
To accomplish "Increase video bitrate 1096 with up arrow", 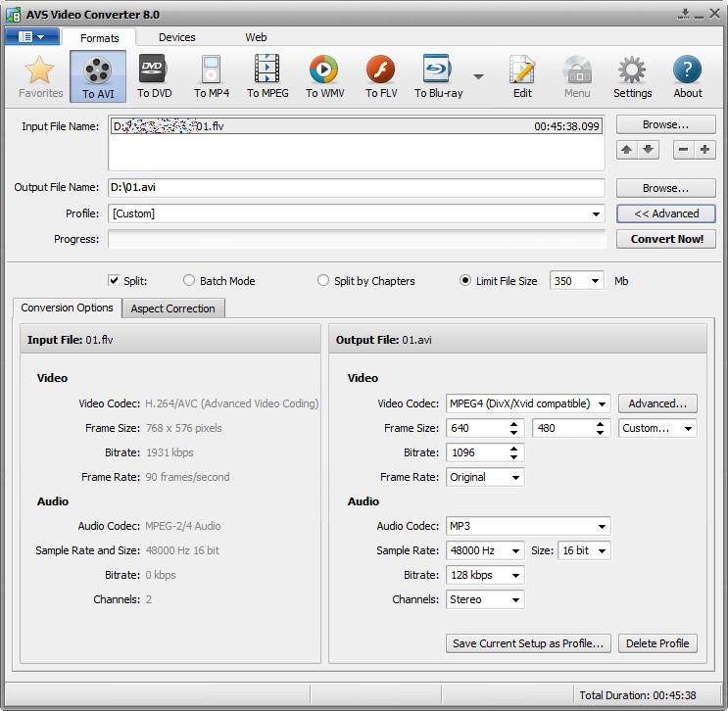I will tap(514, 449).
